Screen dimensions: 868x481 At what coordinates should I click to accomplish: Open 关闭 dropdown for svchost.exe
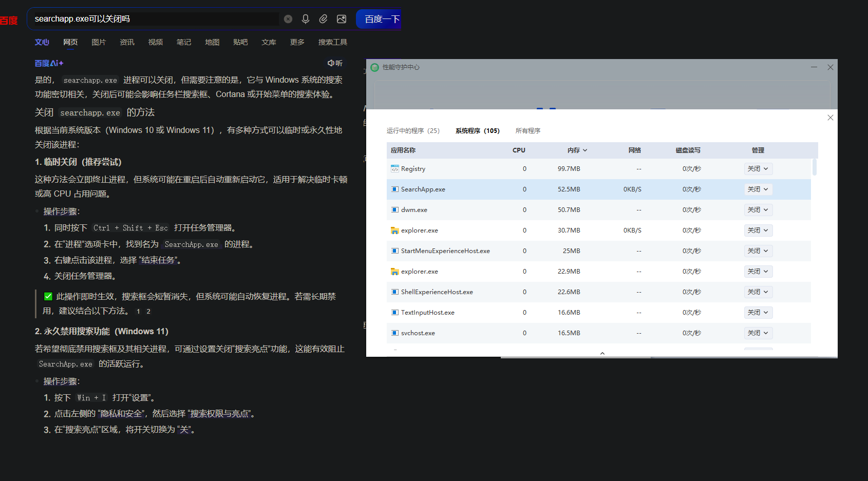pos(758,333)
